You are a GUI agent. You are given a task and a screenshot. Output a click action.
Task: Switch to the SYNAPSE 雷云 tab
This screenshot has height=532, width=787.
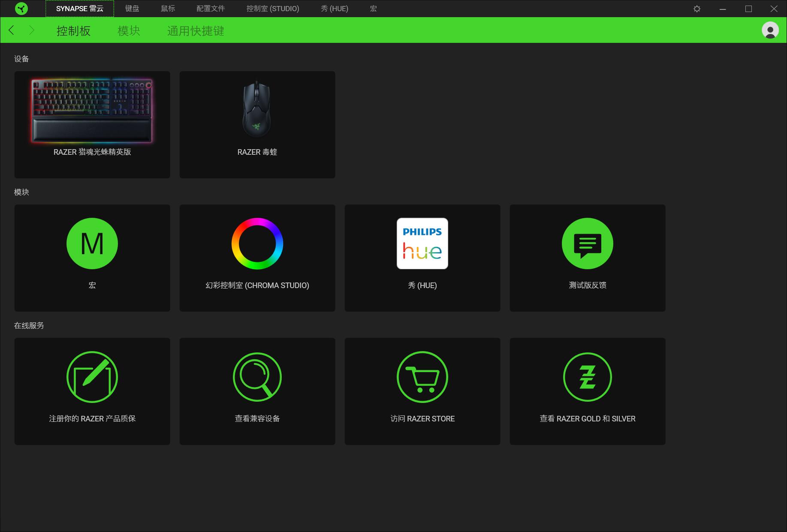point(80,9)
